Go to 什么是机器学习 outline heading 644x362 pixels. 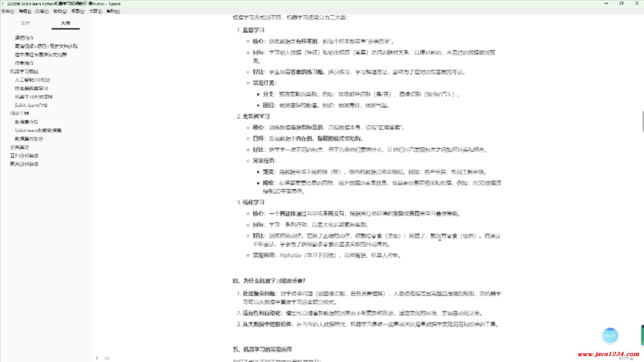(31, 88)
